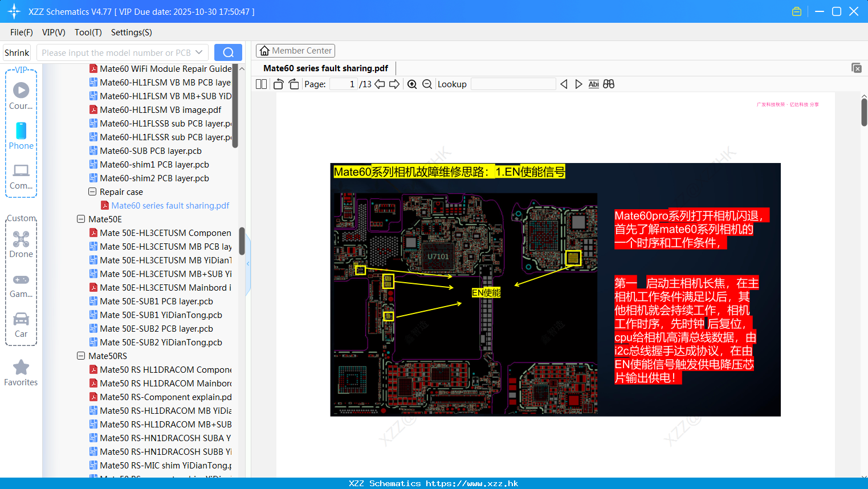
Task: Open the Car category
Action: click(21, 319)
